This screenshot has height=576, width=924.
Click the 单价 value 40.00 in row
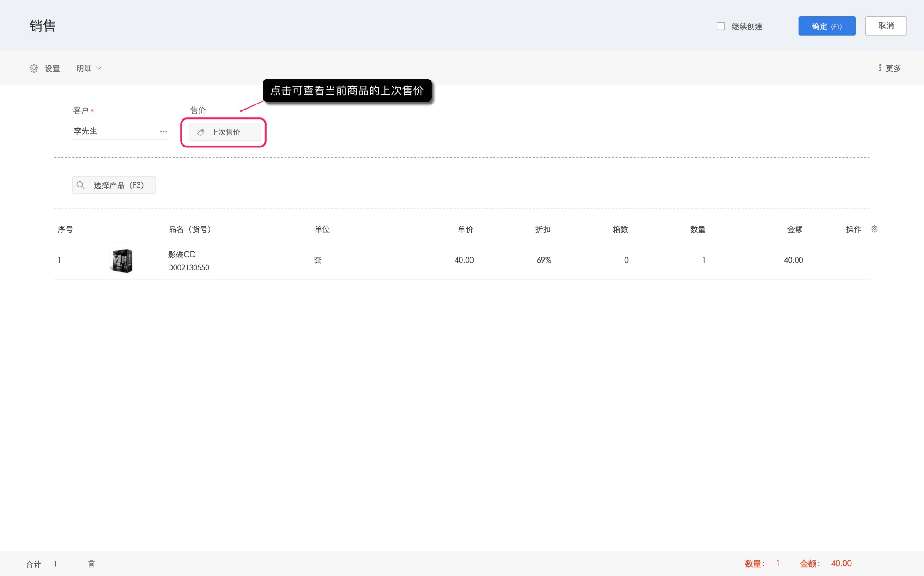point(464,260)
